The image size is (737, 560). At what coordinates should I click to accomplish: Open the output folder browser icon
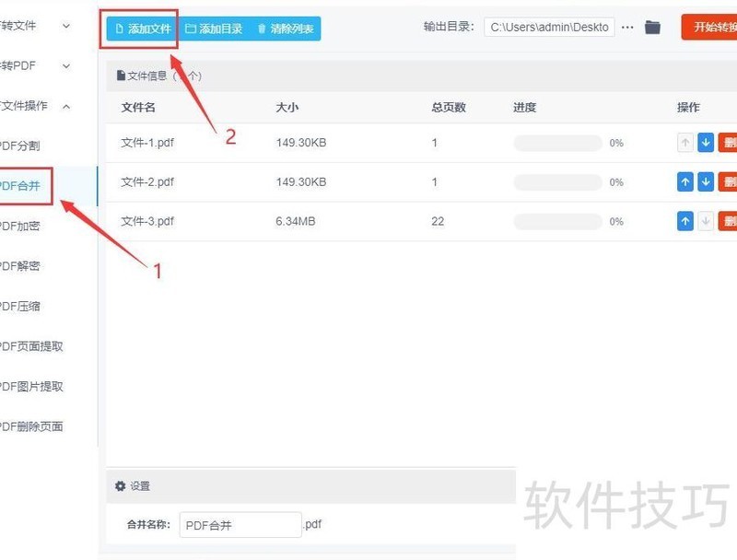[x=653, y=27]
